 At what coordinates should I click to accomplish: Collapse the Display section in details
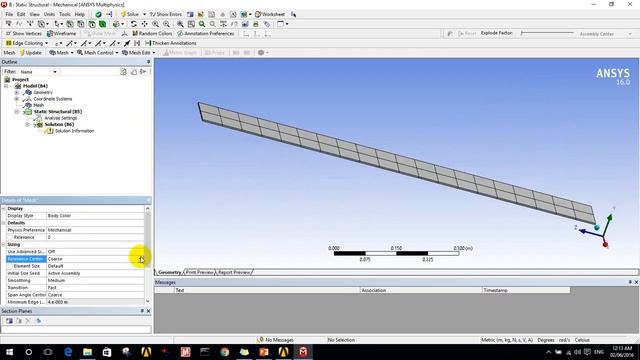(x=4, y=209)
